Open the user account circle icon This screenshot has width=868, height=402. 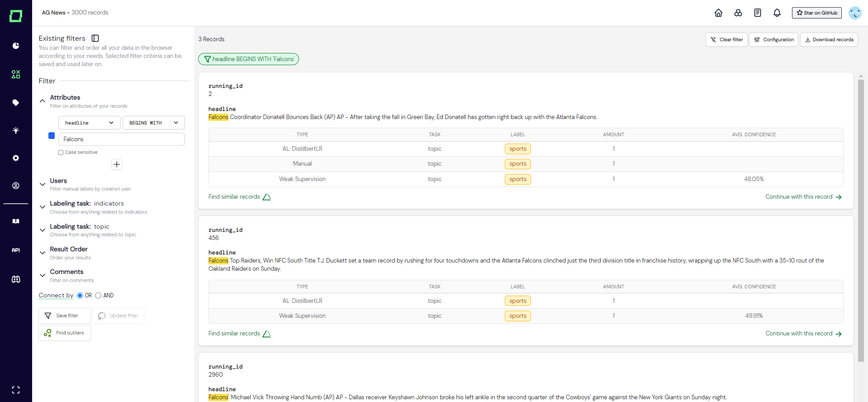click(x=16, y=186)
